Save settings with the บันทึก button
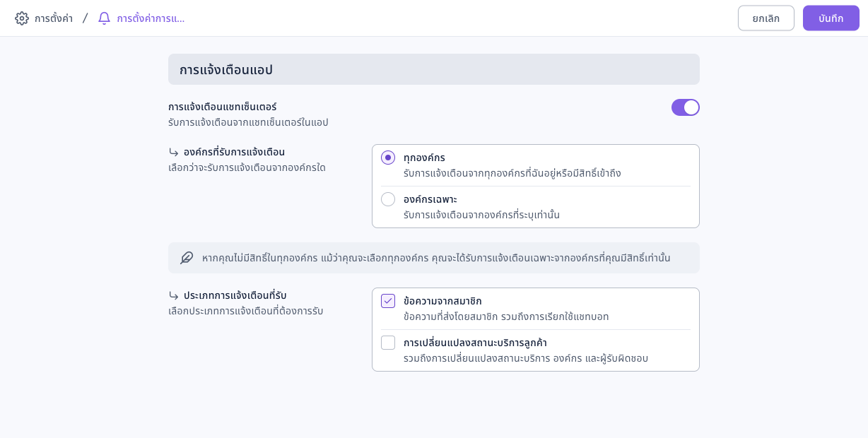Image resolution: width=868 pixels, height=438 pixels. (831, 18)
